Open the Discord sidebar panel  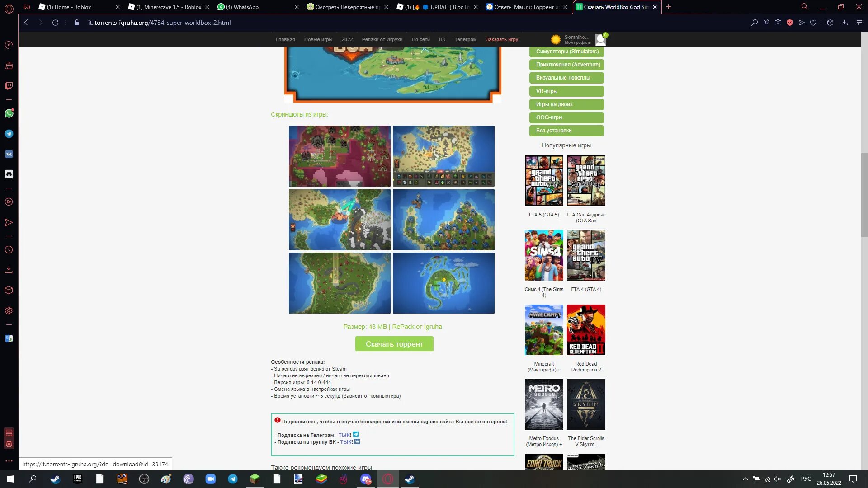9,174
